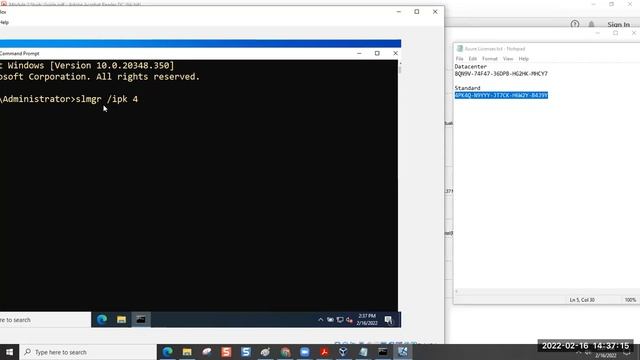Close the Command Prompt window
The image size is (640, 360).
click(x=395, y=53)
